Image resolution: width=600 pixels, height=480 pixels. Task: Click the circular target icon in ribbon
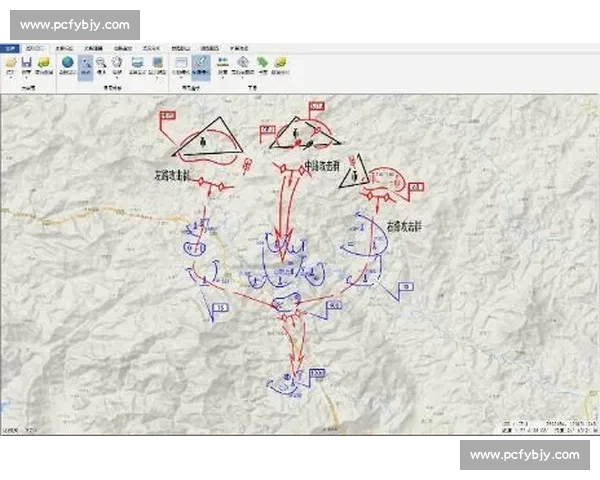(243, 63)
